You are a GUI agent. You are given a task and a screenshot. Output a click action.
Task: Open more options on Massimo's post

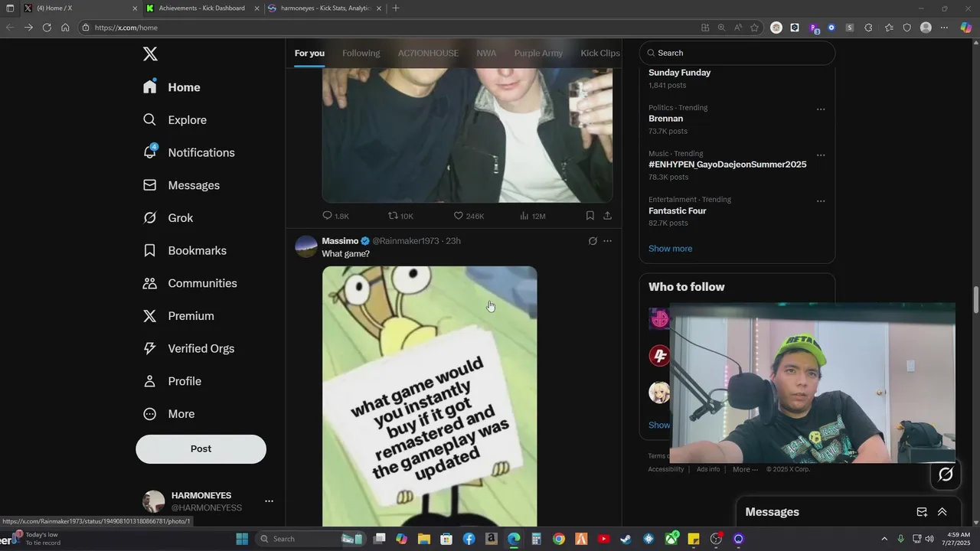[607, 241]
